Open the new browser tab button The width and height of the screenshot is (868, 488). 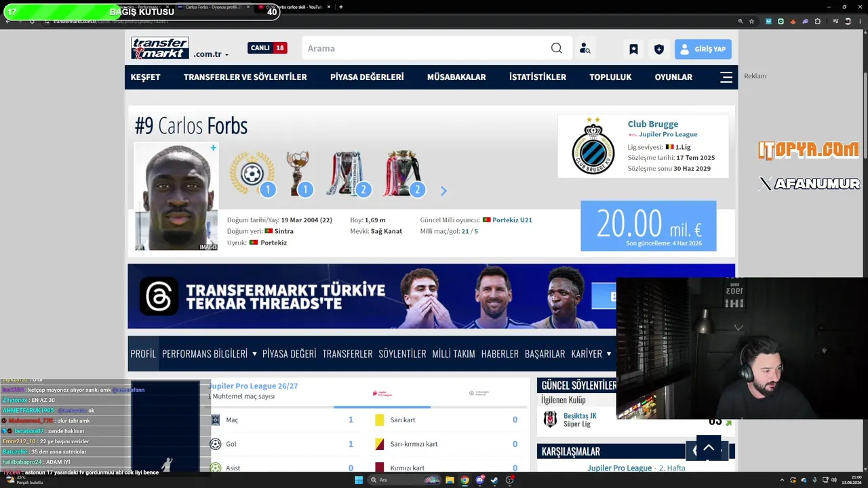[340, 7]
